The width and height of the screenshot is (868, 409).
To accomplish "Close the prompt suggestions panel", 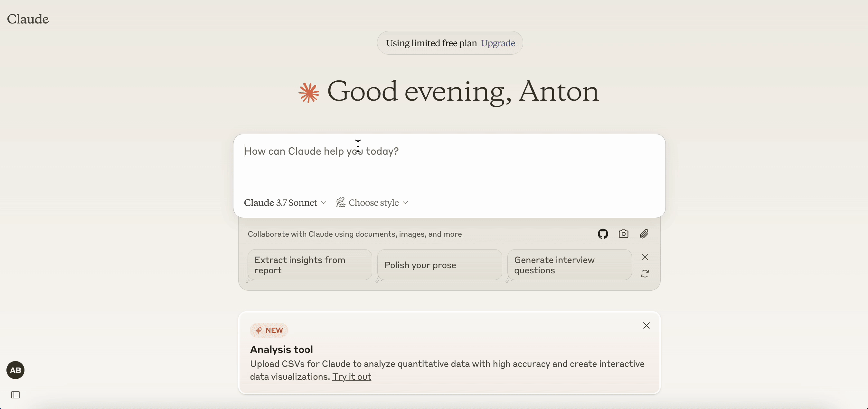I will pos(645,257).
